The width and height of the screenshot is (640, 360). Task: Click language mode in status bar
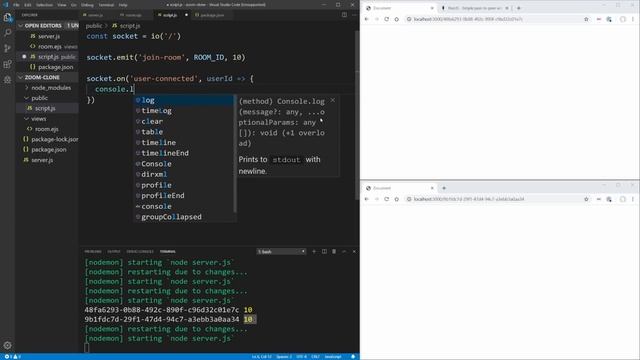[333, 356]
